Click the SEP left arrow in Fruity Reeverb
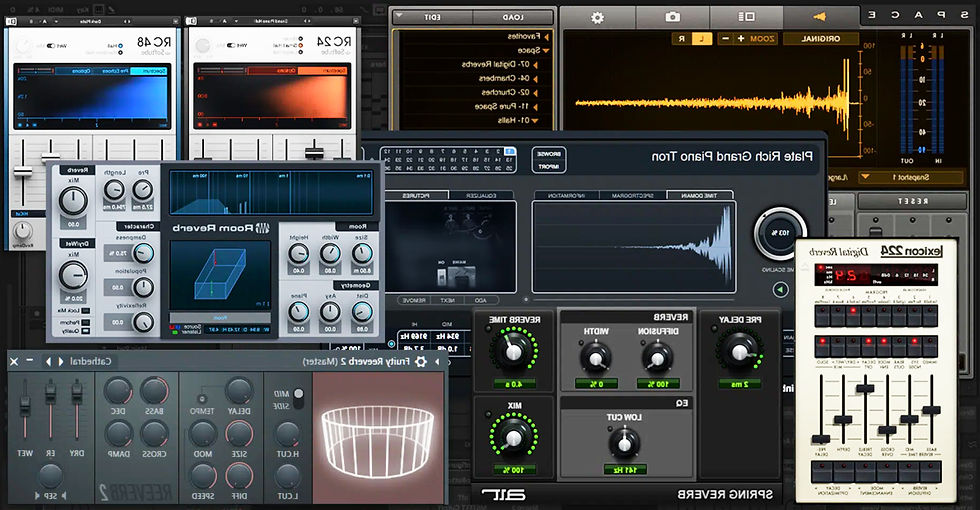Image resolution: width=980 pixels, height=510 pixels. (38, 496)
